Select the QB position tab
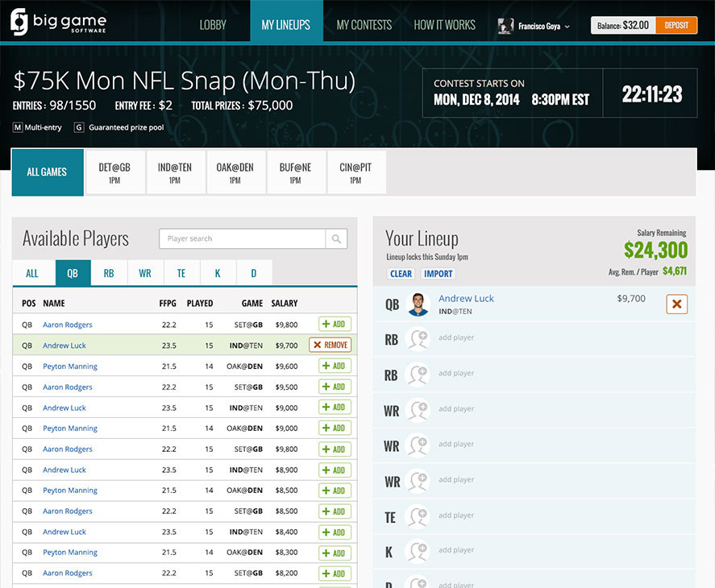715x588 pixels. click(73, 273)
